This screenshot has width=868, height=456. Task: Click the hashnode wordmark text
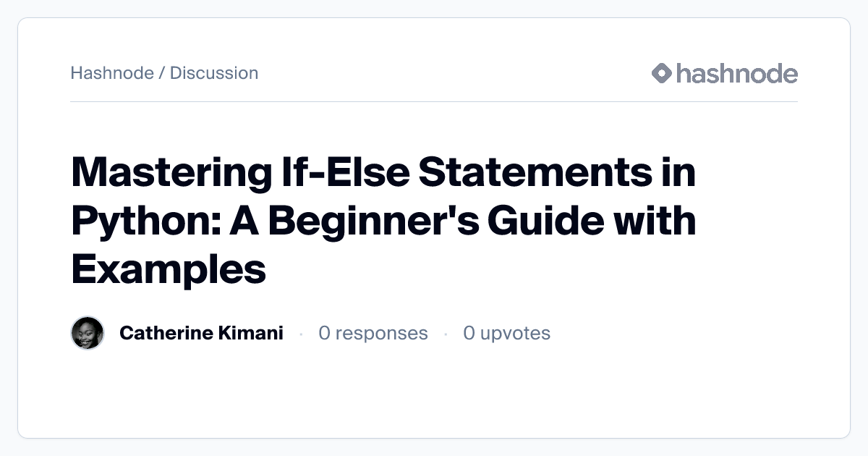click(x=737, y=73)
